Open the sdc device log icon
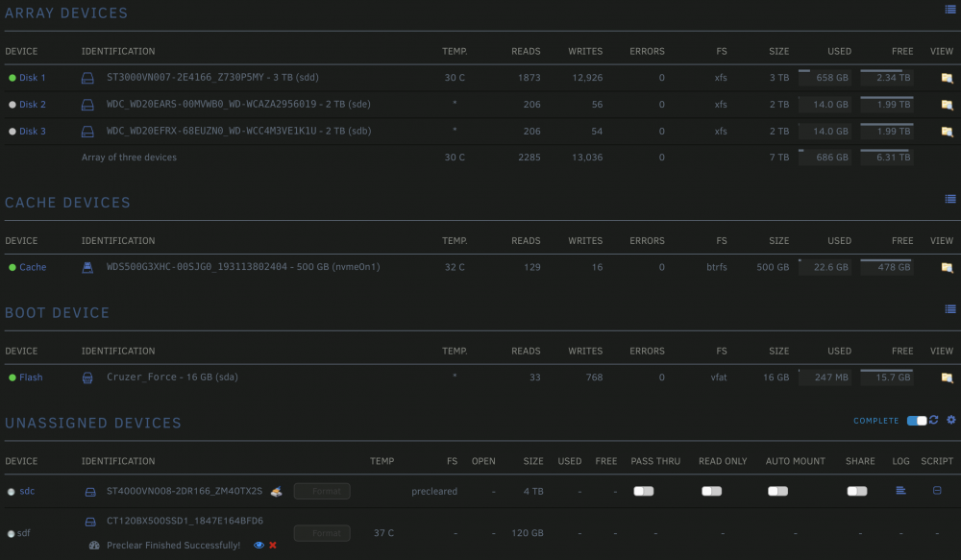Image resolution: width=961 pixels, height=560 pixels. click(900, 490)
